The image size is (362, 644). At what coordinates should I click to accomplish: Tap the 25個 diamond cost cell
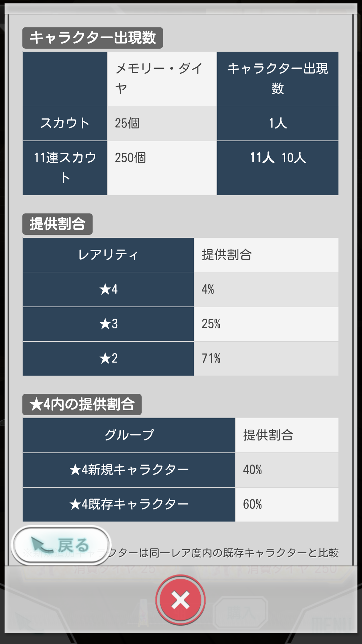tap(162, 123)
